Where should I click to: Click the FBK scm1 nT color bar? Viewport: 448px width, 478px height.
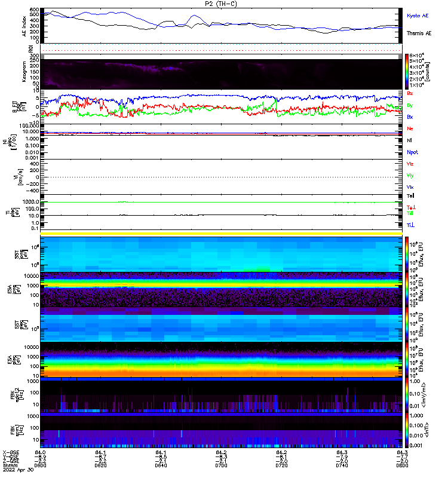[407, 430]
